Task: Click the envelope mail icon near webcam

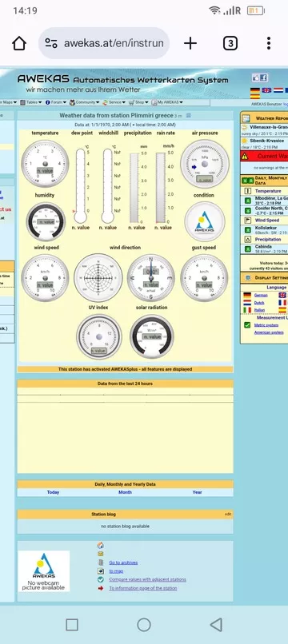Action: point(100,554)
